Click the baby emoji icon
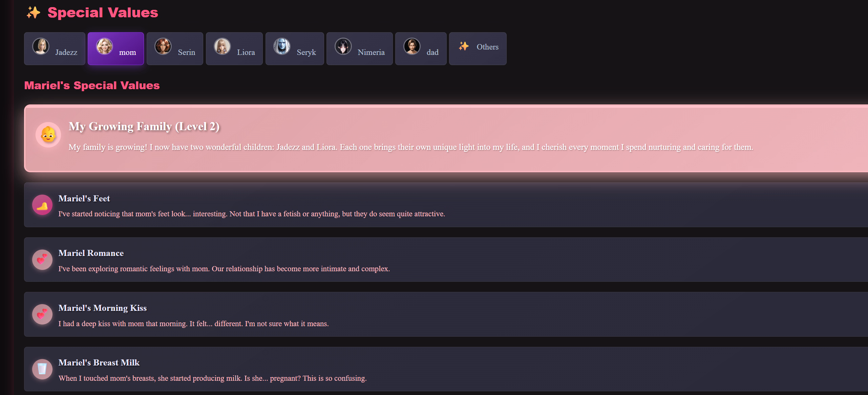Viewport: 868px width, 395px height. point(48,135)
